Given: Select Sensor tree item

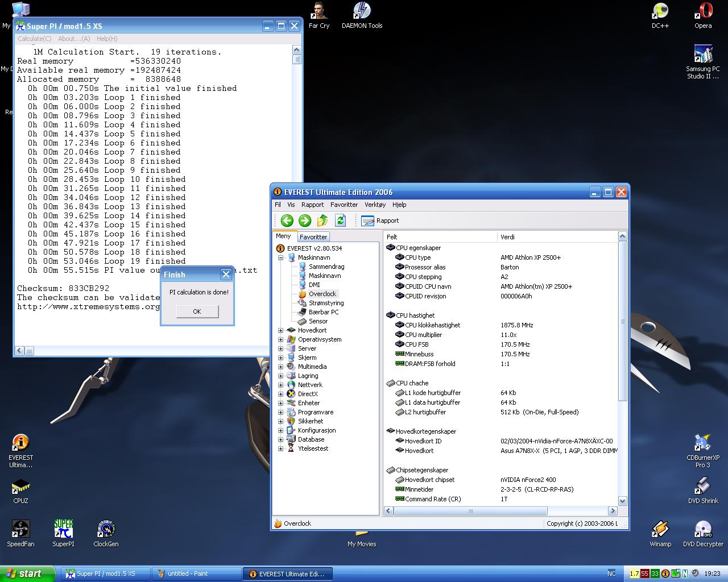Looking at the screenshot, I should 318,321.
